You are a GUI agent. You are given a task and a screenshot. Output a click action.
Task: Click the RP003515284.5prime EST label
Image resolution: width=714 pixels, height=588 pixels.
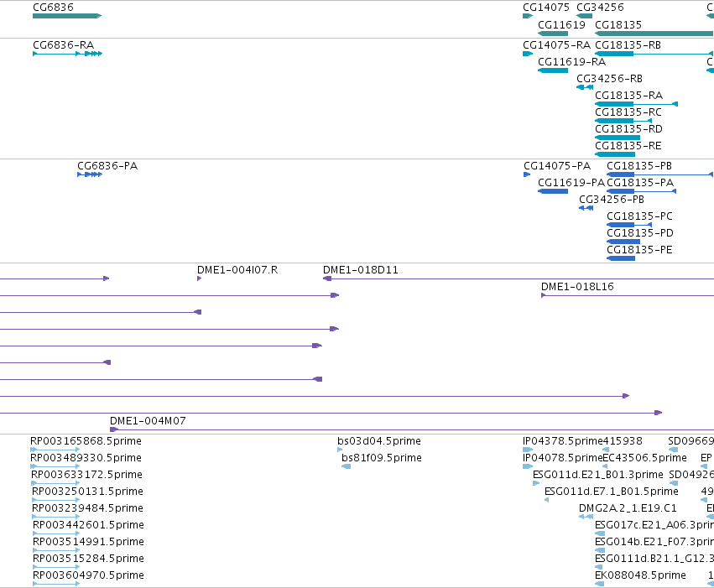tap(88, 559)
